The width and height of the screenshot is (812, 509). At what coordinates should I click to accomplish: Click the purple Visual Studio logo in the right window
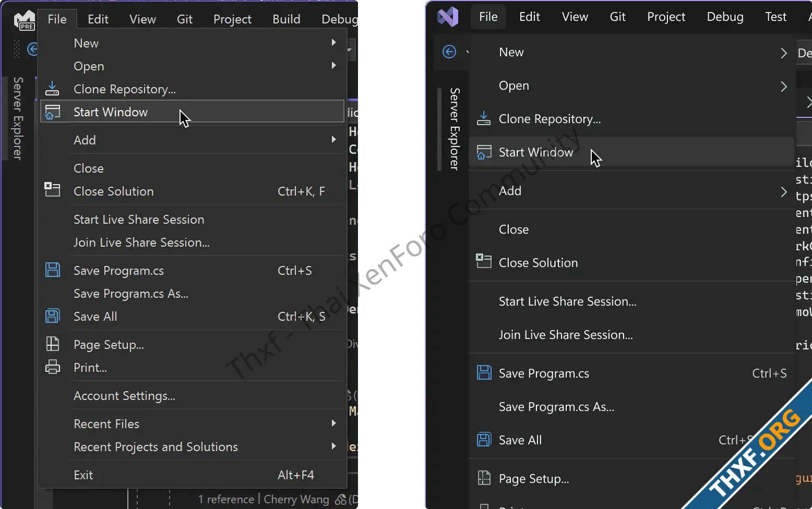(x=448, y=17)
